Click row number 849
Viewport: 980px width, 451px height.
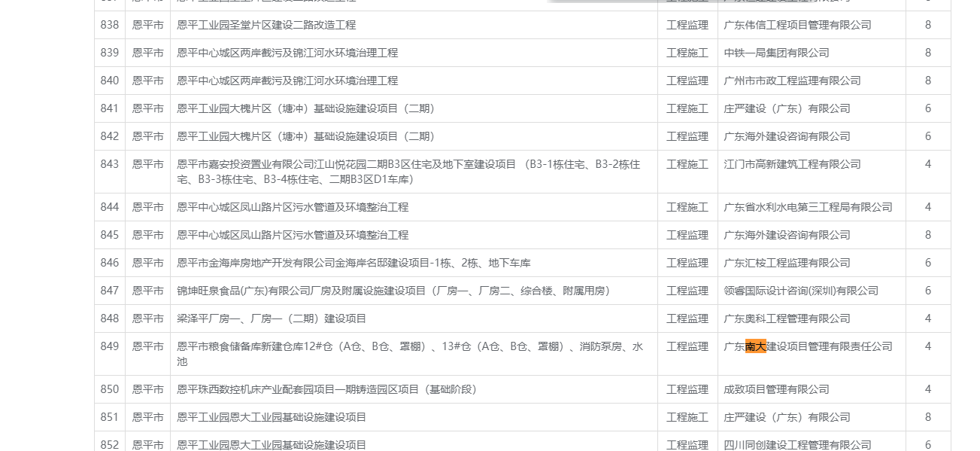coord(110,346)
